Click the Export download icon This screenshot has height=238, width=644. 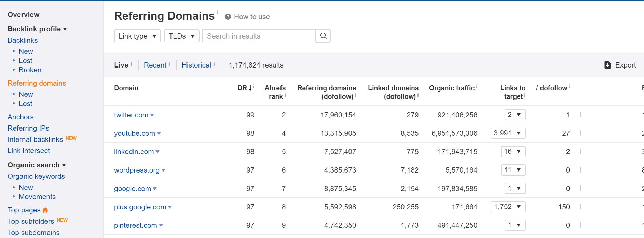pos(607,65)
